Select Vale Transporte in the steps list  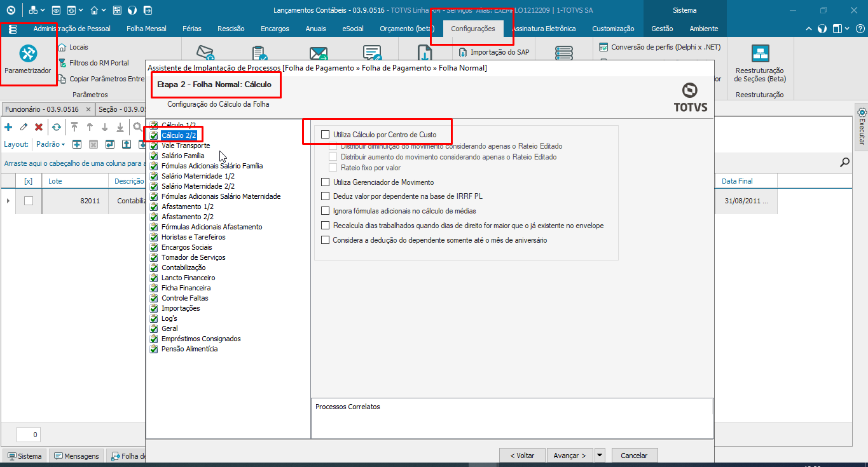[x=186, y=146]
